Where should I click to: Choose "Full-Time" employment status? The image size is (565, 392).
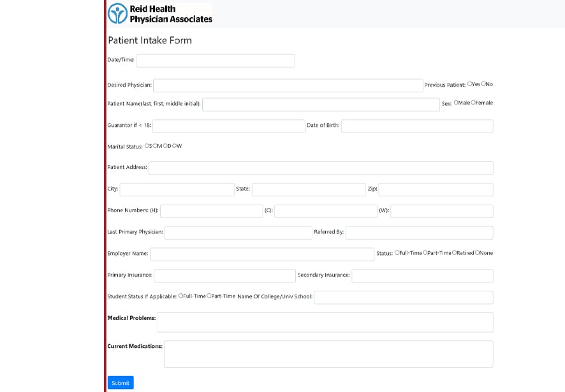pyautogui.click(x=397, y=252)
